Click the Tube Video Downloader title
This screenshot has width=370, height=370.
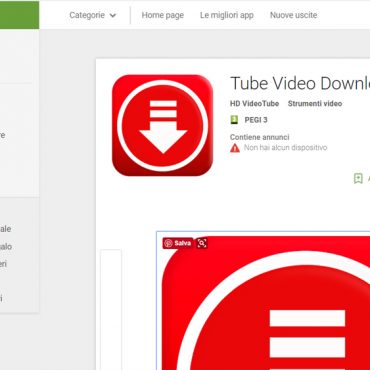(300, 83)
